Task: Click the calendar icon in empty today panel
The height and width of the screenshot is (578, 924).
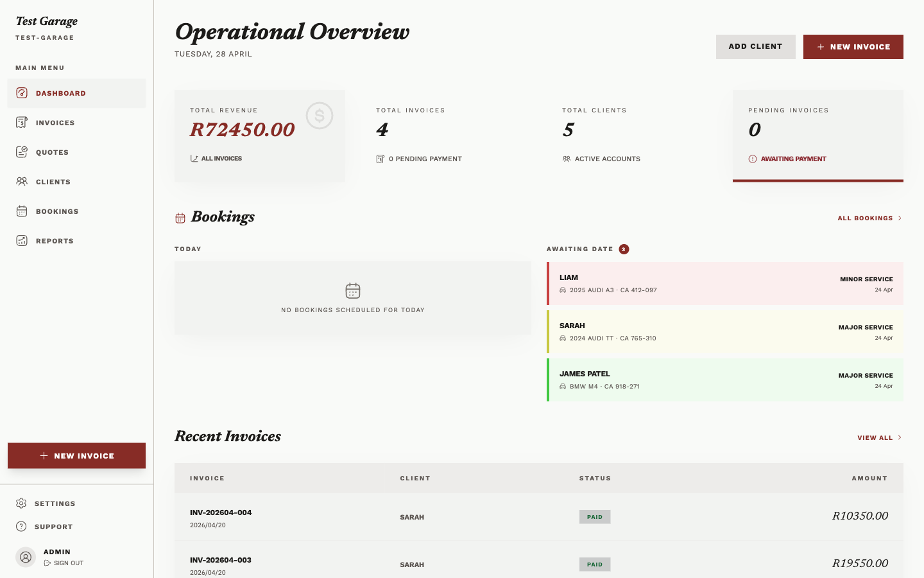Action: [353, 291]
